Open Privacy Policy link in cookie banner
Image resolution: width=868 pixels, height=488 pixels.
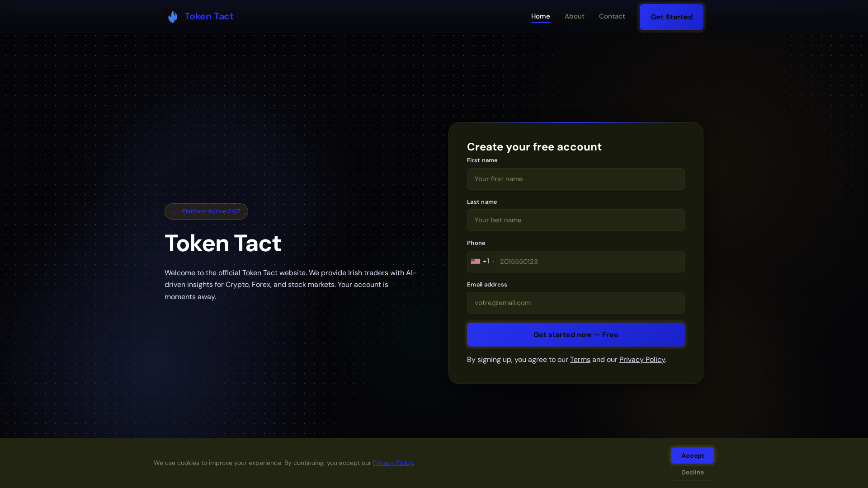pos(393,463)
